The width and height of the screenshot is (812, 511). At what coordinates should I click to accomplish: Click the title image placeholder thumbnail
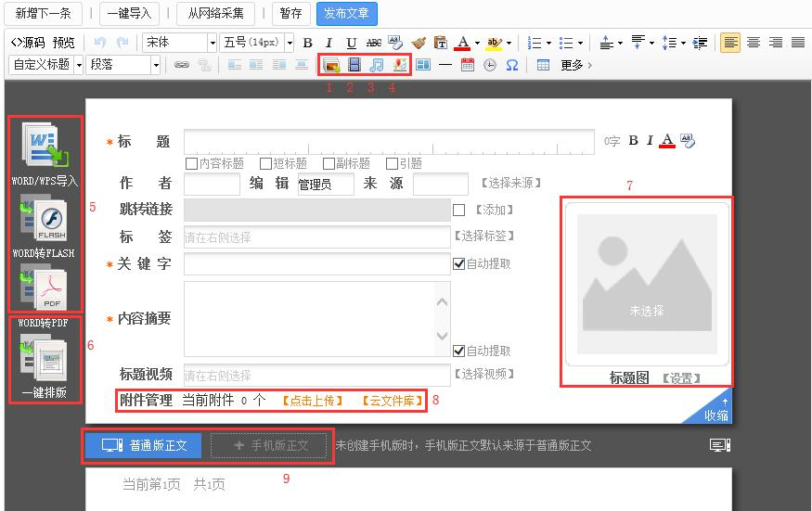tap(646, 284)
